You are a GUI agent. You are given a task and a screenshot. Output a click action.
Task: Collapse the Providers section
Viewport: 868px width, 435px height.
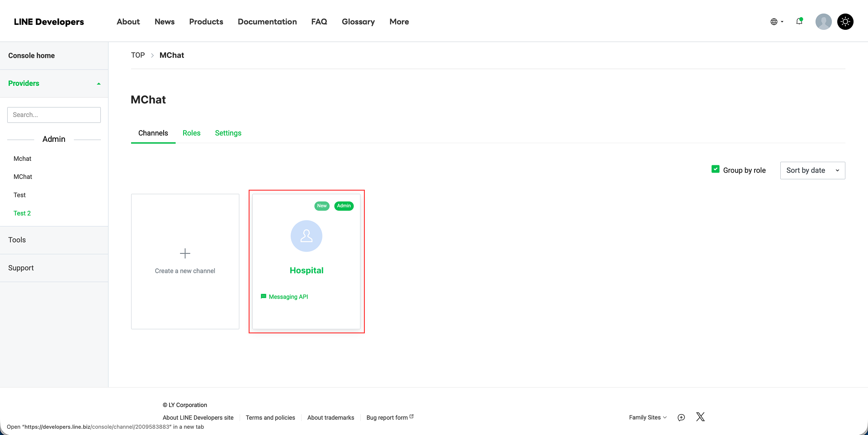pos(99,83)
